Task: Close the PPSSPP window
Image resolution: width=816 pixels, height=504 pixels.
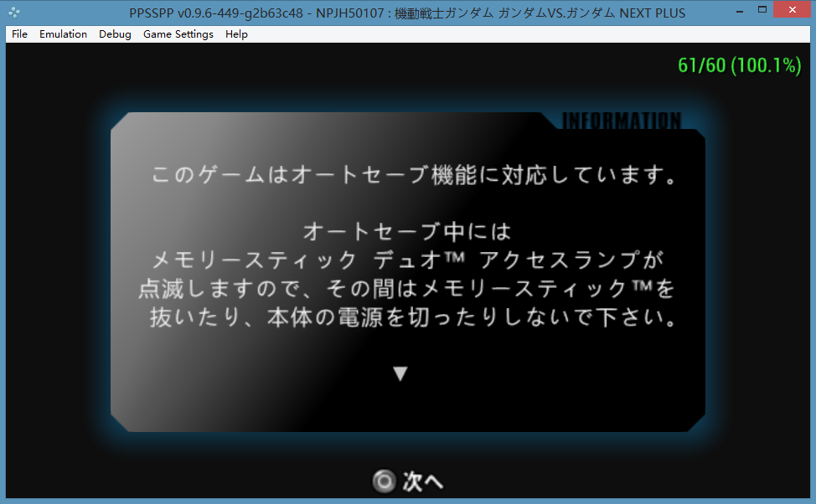Action: pos(792,10)
